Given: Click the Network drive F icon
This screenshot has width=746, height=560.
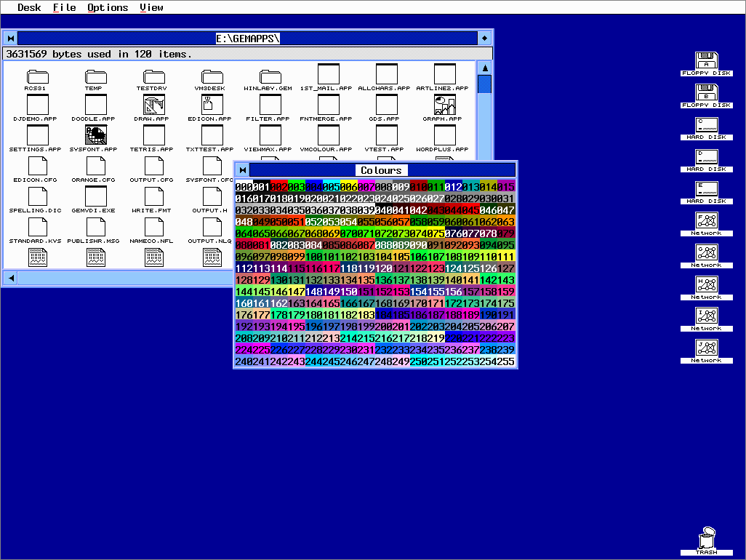Looking at the screenshot, I should (705, 220).
